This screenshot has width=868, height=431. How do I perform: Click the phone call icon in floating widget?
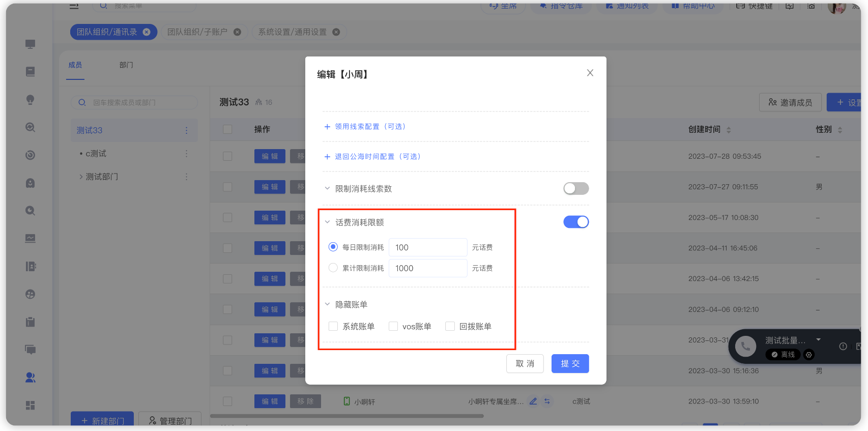click(745, 347)
